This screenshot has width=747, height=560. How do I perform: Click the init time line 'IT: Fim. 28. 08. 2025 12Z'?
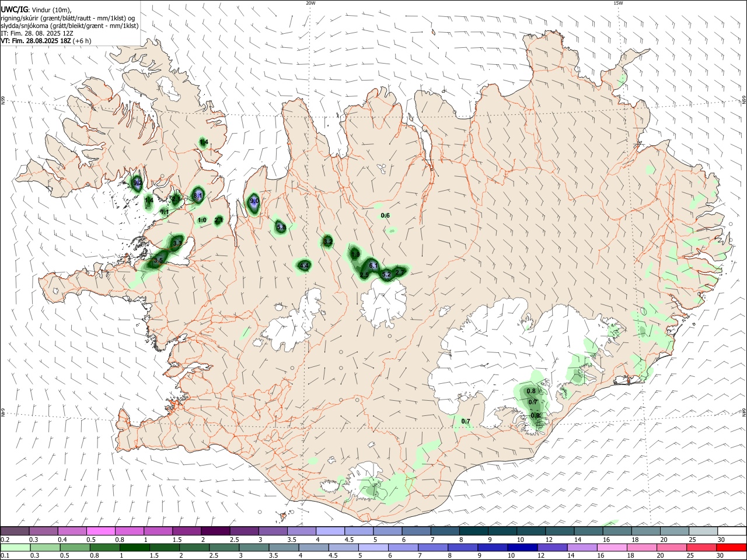[37, 34]
